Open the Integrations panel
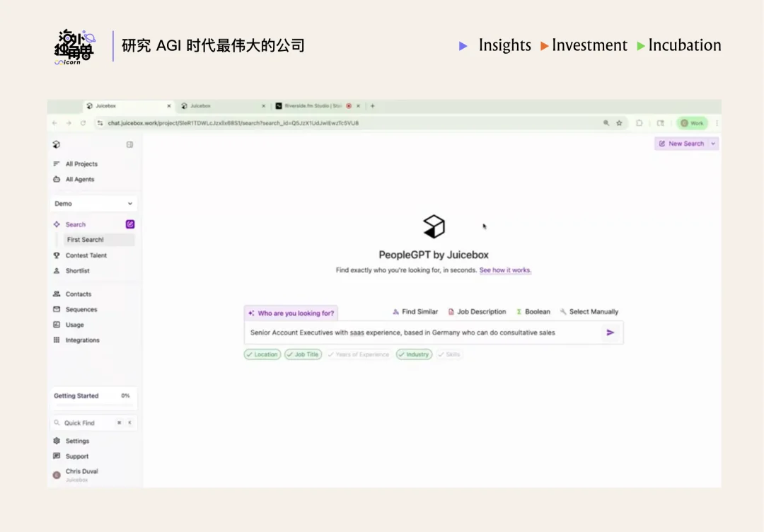764x532 pixels. click(x=82, y=340)
